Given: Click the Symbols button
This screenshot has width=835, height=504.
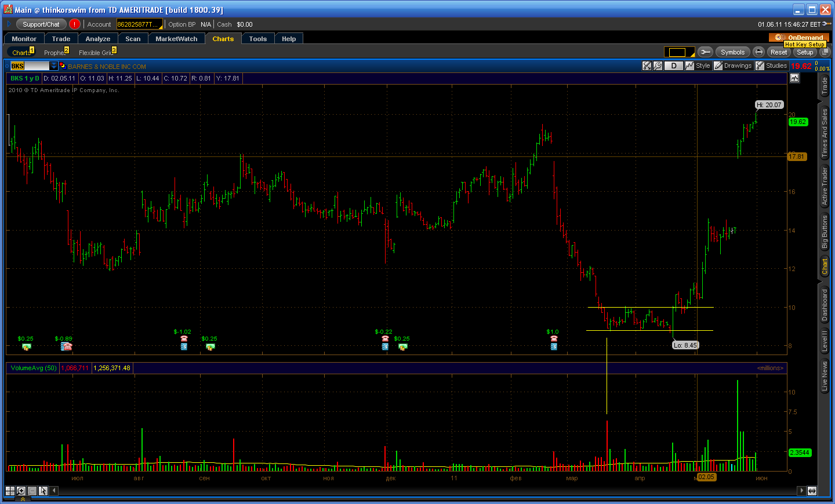Looking at the screenshot, I should coord(732,52).
